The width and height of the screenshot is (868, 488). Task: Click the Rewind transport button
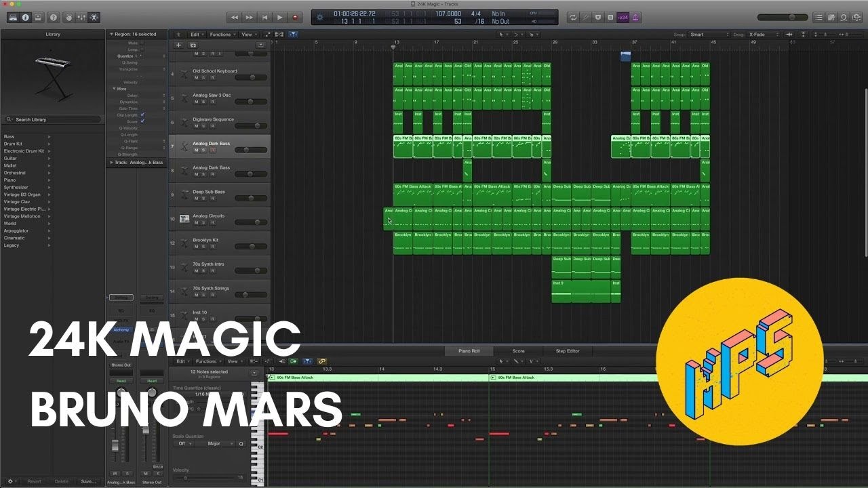pos(235,17)
